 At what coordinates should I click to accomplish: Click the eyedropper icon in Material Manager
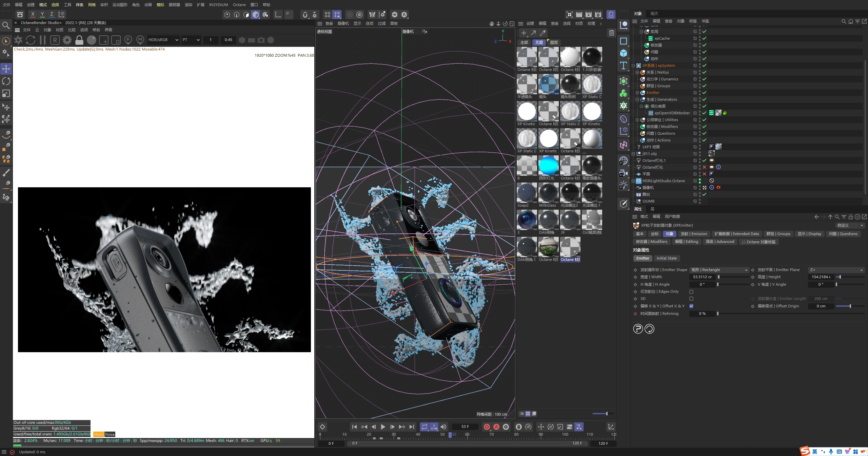(543, 33)
